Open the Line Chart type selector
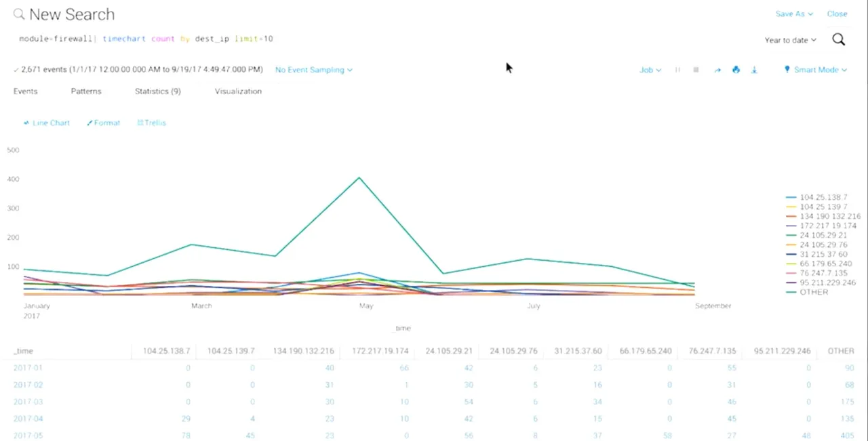The height and width of the screenshot is (441, 868). 47,123
